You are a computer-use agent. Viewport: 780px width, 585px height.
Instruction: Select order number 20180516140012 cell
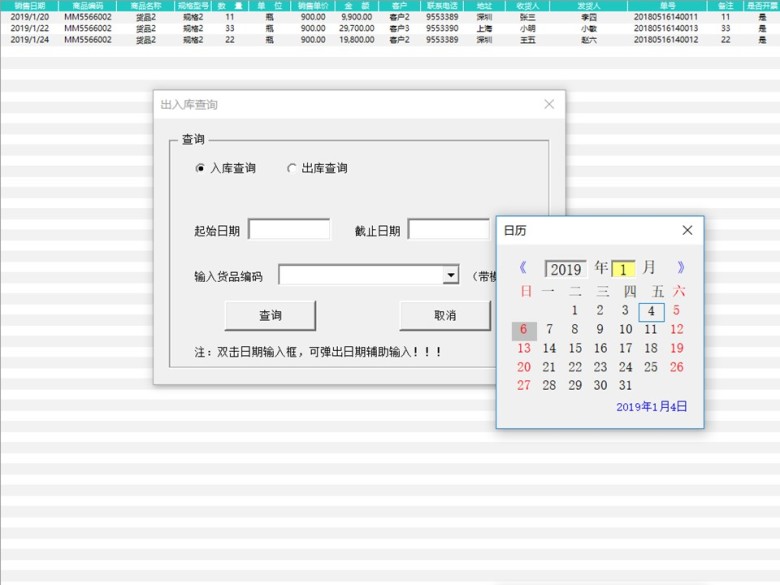(666, 40)
